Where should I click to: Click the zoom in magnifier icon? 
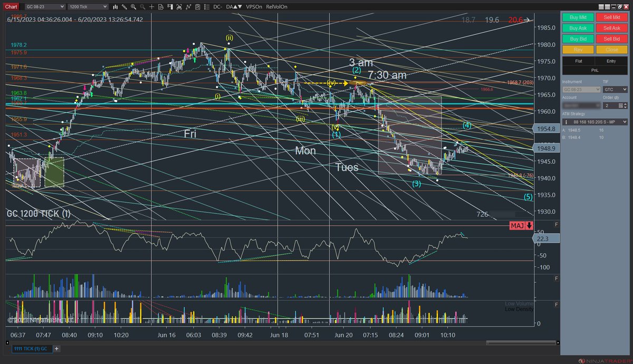click(133, 7)
